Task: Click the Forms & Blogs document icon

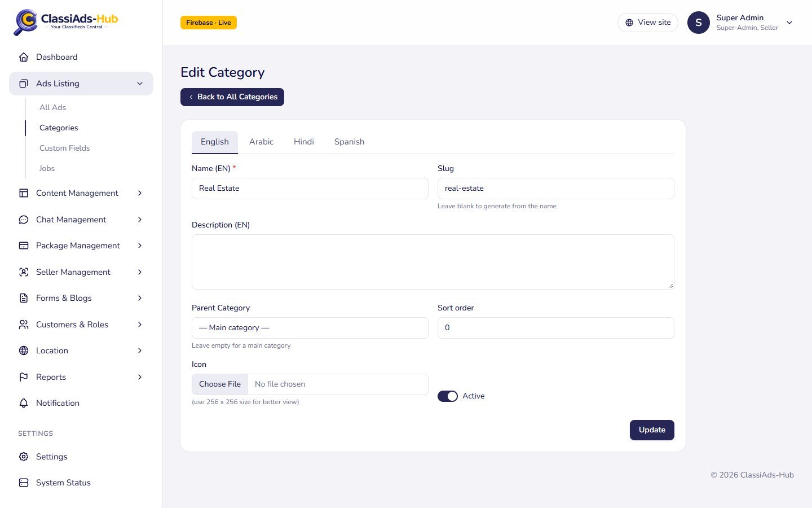Action: (24, 298)
